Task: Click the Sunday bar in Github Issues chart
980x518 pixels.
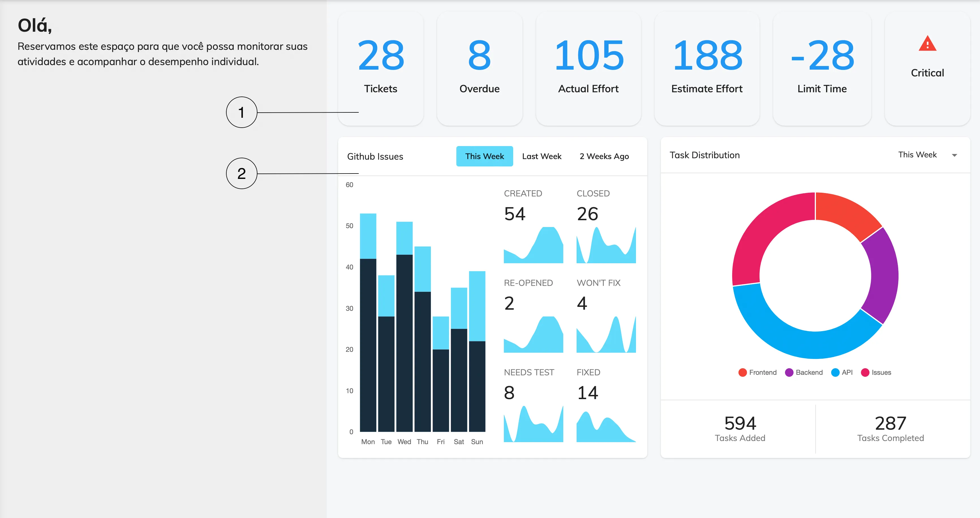Action: click(477, 351)
